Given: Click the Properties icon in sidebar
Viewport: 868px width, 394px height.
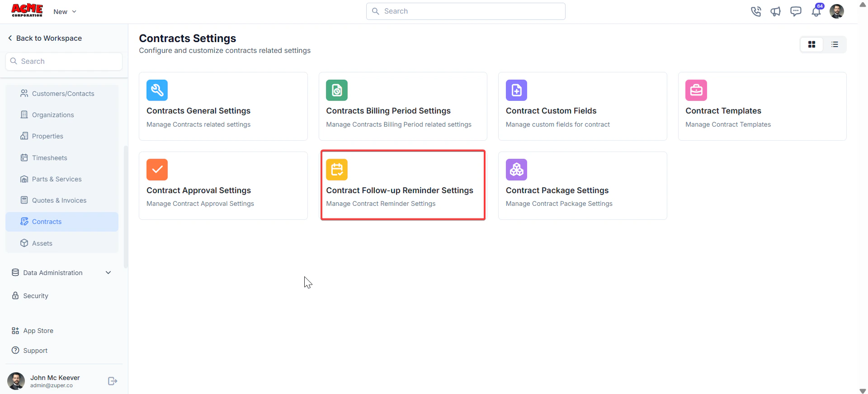Looking at the screenshot, I should point(24,136).
